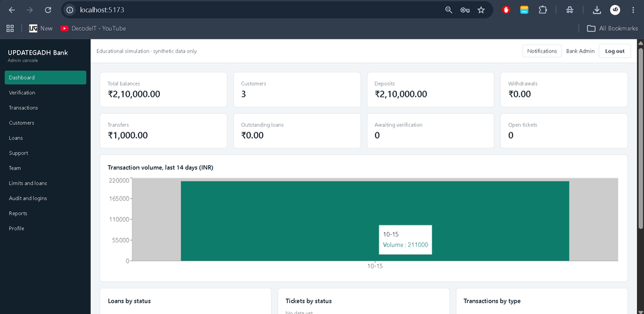Open the browser profile avatar

click(615, 10)
